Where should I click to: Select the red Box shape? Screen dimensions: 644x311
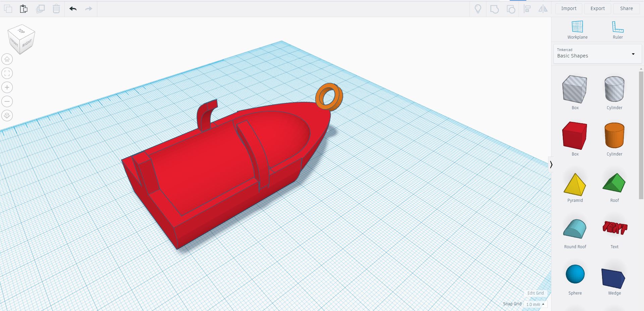tap(575, 135)
